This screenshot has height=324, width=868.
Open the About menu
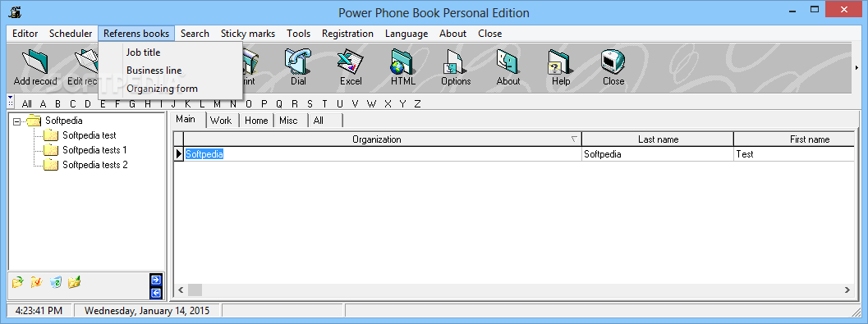tap(452, 33)
